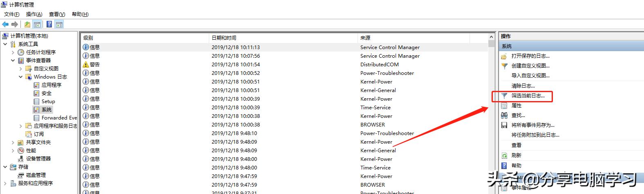644x194 pixels.
Task: Click the 共享文件夹 icon
Action: tap(21, 142)
